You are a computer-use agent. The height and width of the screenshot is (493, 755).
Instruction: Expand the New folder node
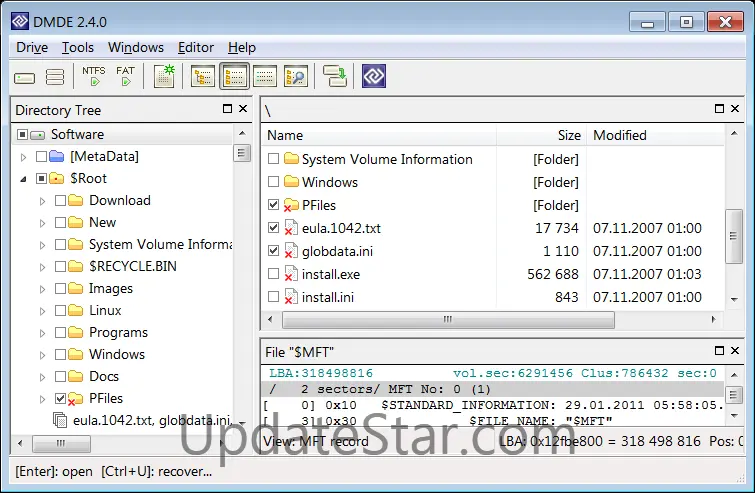[x=42, y=223]
